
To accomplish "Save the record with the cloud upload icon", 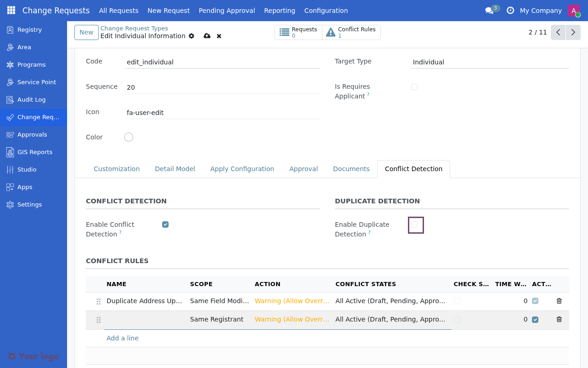I will pyautogui.click(x=207, y=36).
